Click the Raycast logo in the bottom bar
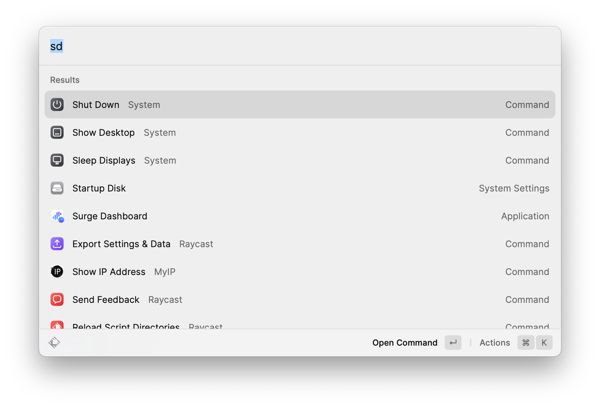This screenshot has height=408, width=600. click(54, 343)
